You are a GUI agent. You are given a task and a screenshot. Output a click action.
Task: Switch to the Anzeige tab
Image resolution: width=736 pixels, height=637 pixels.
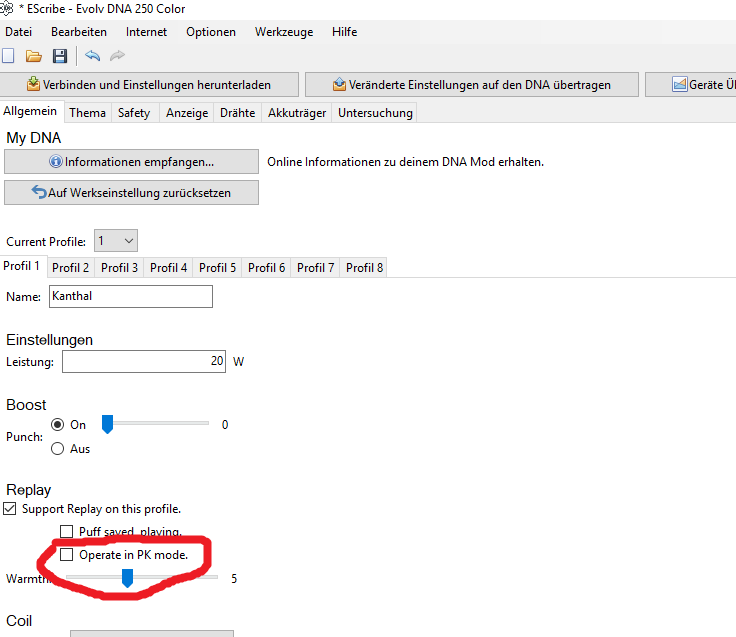187,113
